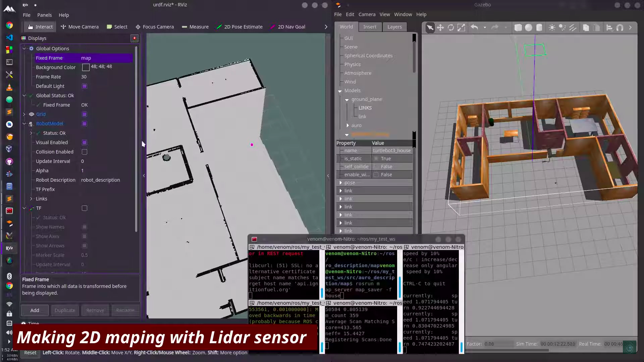Click the Add display button

[35, 310]
